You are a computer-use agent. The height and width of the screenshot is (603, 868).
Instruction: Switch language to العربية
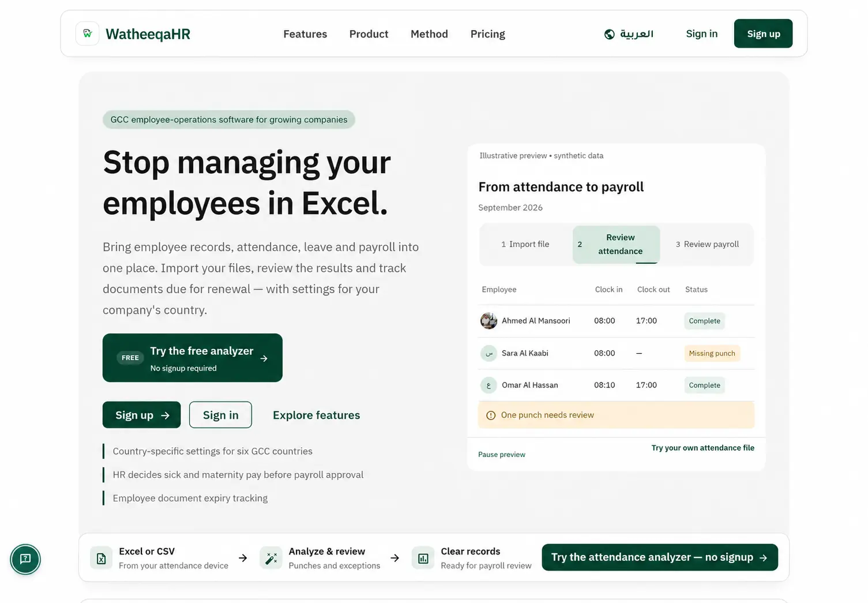point(629,34)
